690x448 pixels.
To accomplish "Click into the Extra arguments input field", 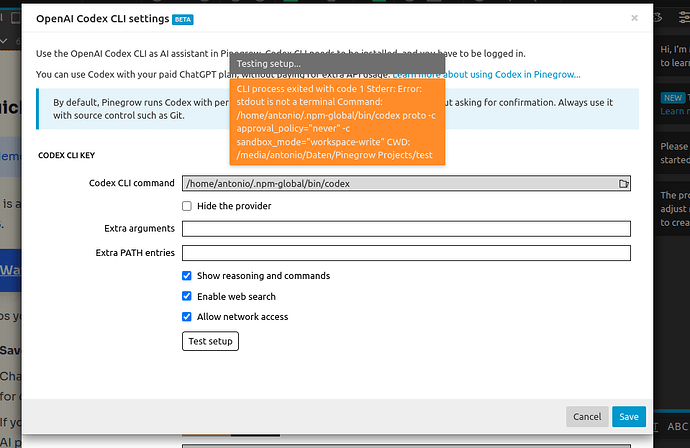I will point(406,228).
